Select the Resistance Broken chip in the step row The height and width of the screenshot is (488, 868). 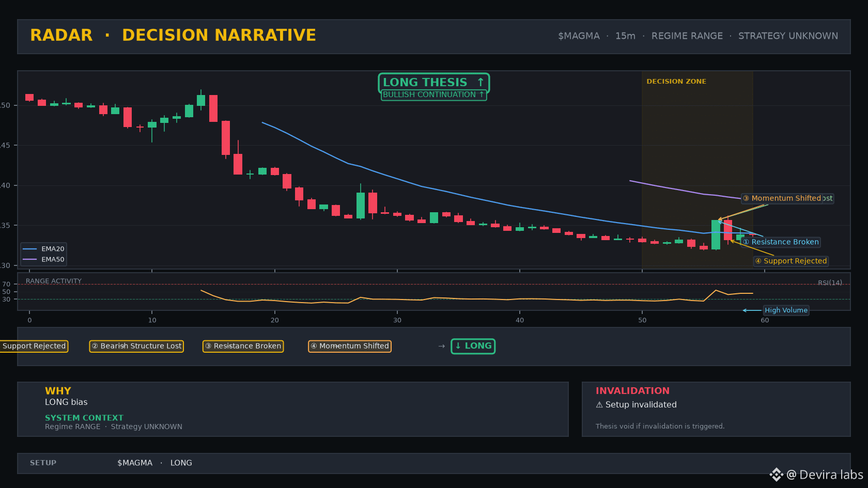243,346
